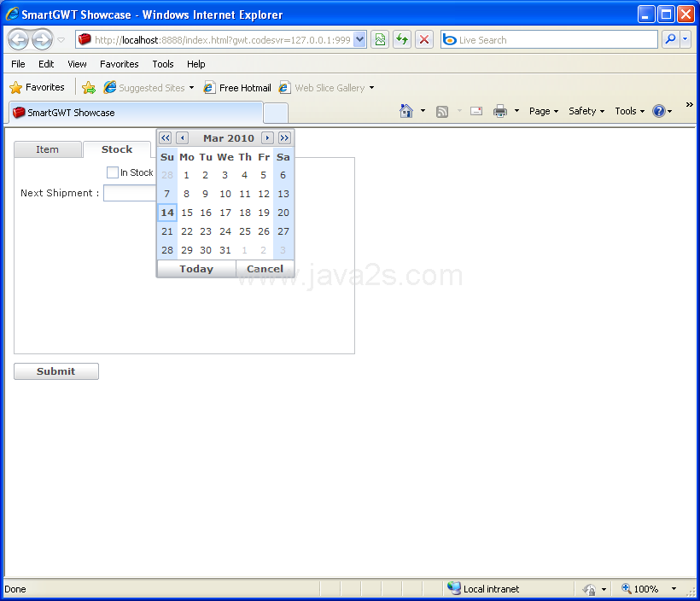The height and width of the screenshot is (601, 700).
Task: Switch to the Stock tab
Action: (x=117, y=149)
